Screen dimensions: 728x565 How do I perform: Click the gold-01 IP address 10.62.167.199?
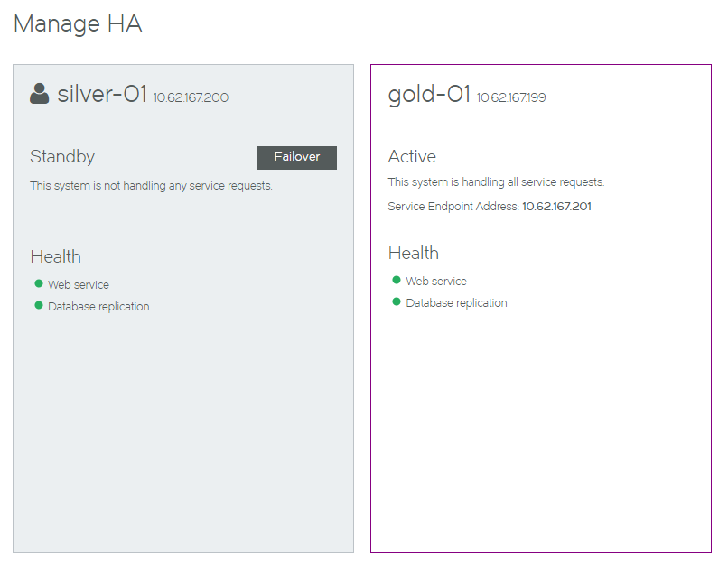tap(511, 97)
